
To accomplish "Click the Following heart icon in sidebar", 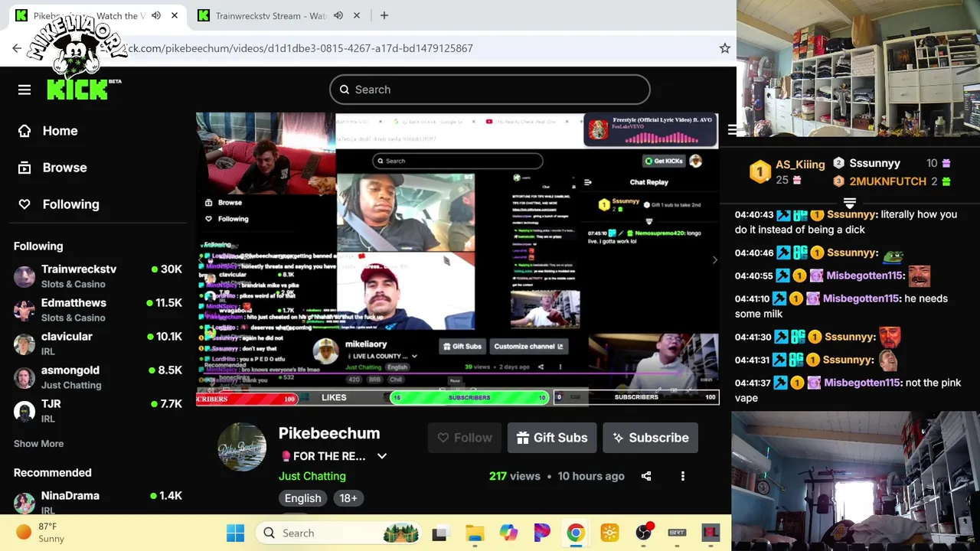I will coord(24,204).
